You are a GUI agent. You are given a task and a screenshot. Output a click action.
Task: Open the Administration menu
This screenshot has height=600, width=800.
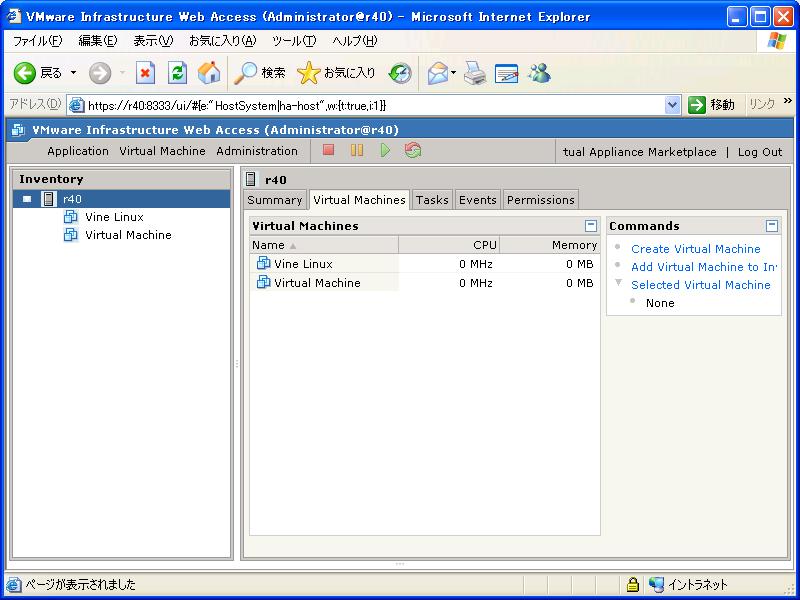[257, 151]
